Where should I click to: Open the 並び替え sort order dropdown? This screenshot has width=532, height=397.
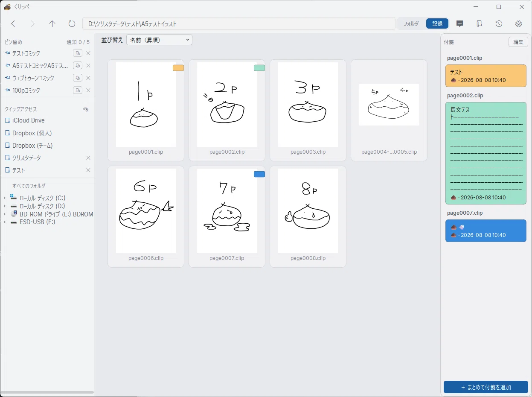pos(159,40)
